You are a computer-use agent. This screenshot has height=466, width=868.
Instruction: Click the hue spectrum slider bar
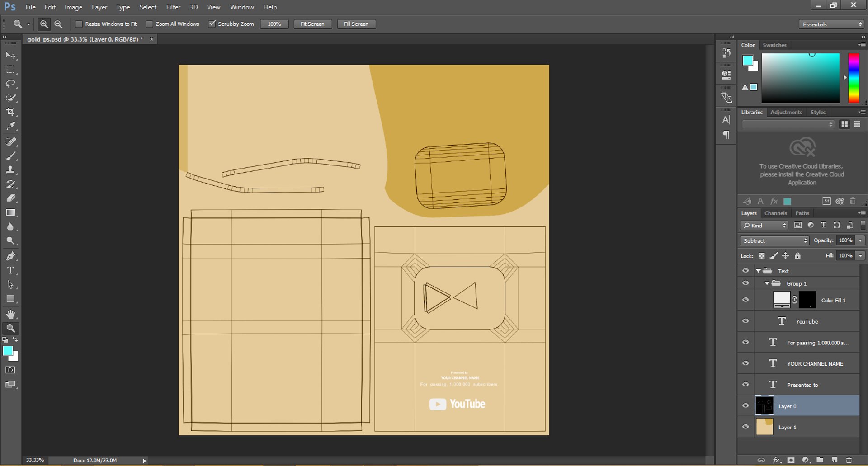point(854,78)
